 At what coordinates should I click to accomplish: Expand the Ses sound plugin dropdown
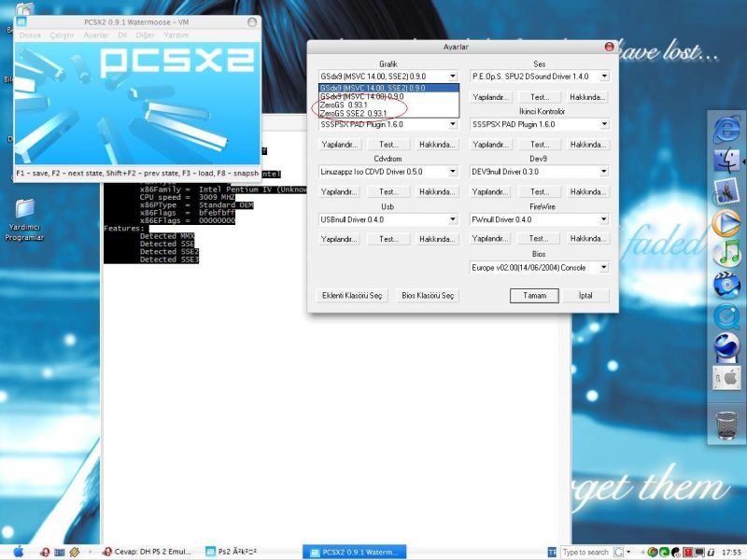pyautogui.click(x=604, y=77)
